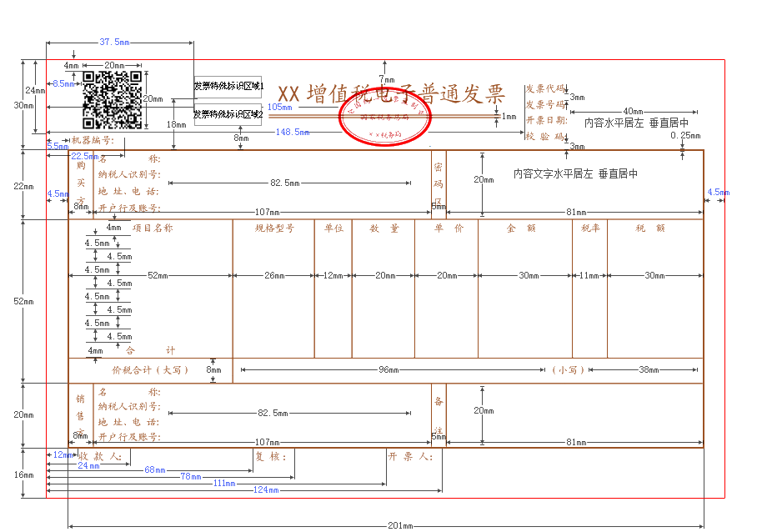Click the 开票人 label

tap(409, 457)
